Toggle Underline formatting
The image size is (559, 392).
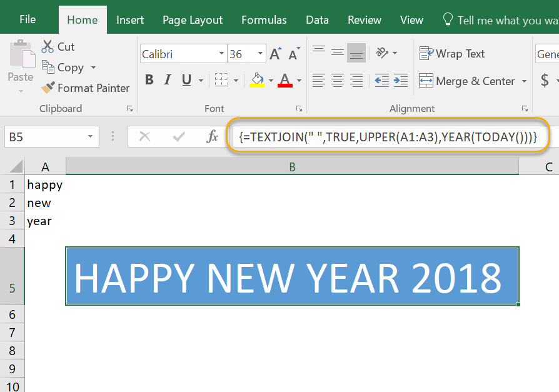click(x=186, y=80)
